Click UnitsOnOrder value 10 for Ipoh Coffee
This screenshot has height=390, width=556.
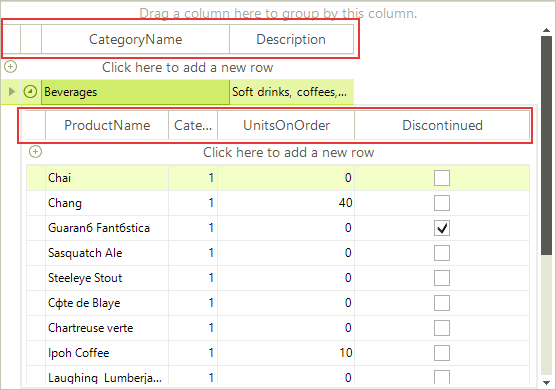tap(286, 353)
